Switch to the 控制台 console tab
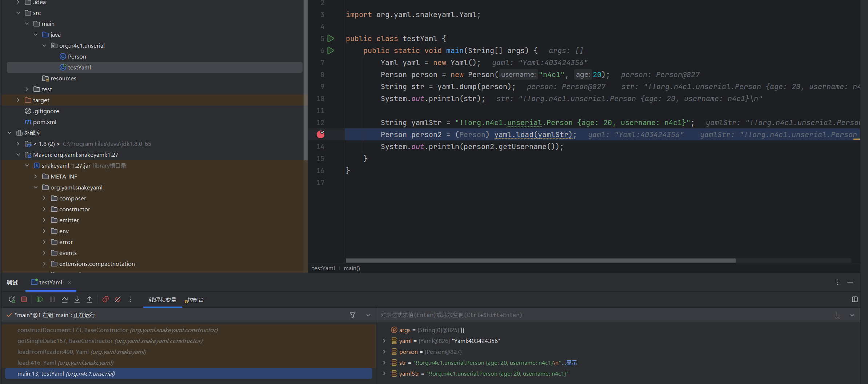The image size is (868, 384). [195, 300]
